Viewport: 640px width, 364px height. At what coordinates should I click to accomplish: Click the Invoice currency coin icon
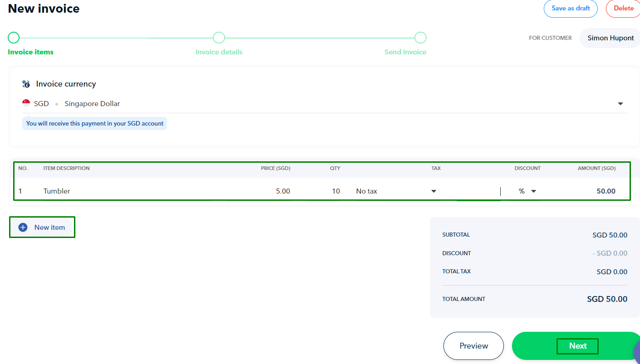[x=26, y=84]
